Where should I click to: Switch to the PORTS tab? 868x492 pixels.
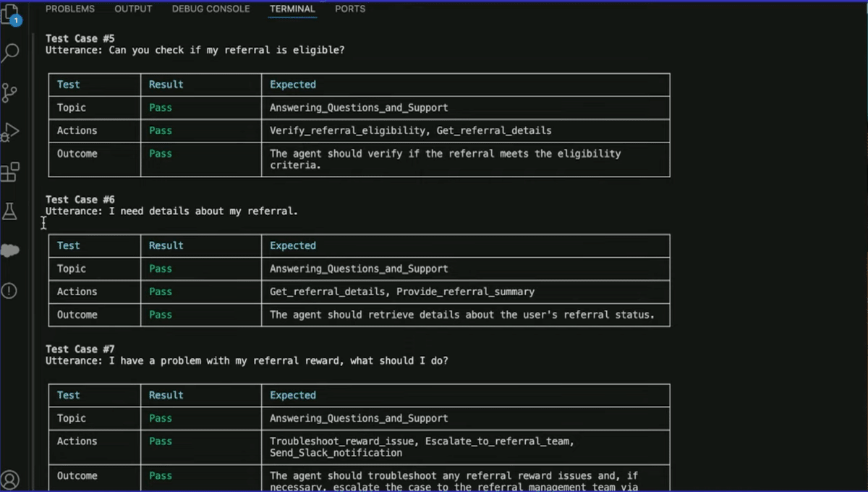click(350, 9)
